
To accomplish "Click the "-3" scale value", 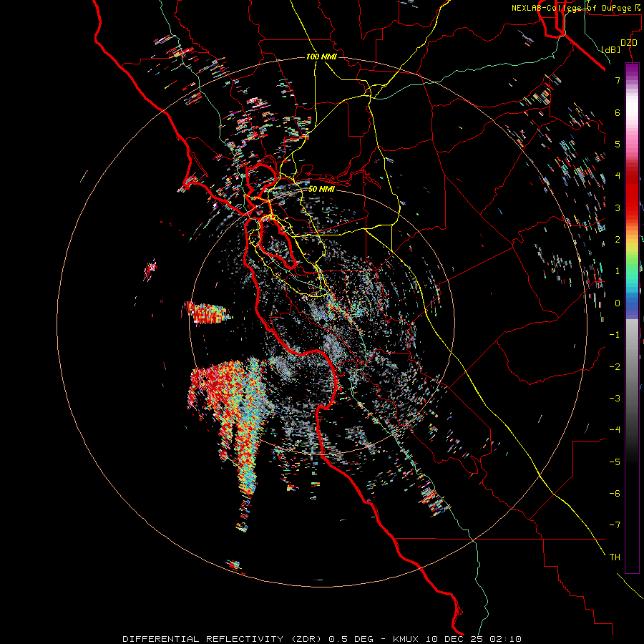I will coord(615,399).
